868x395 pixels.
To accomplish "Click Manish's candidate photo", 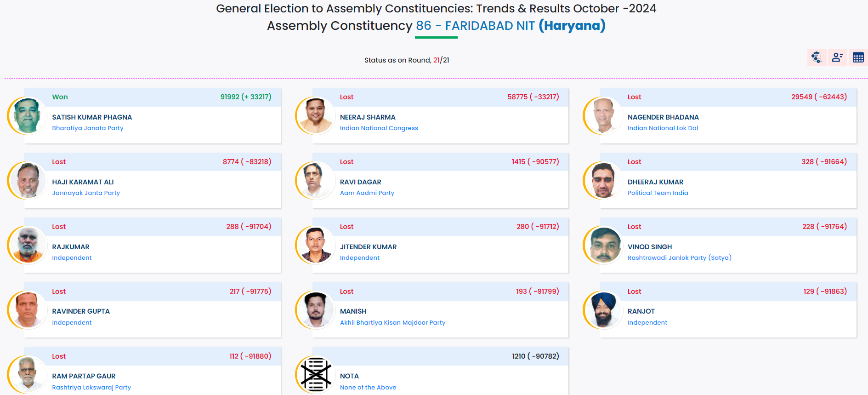I will tap(316, 310).
